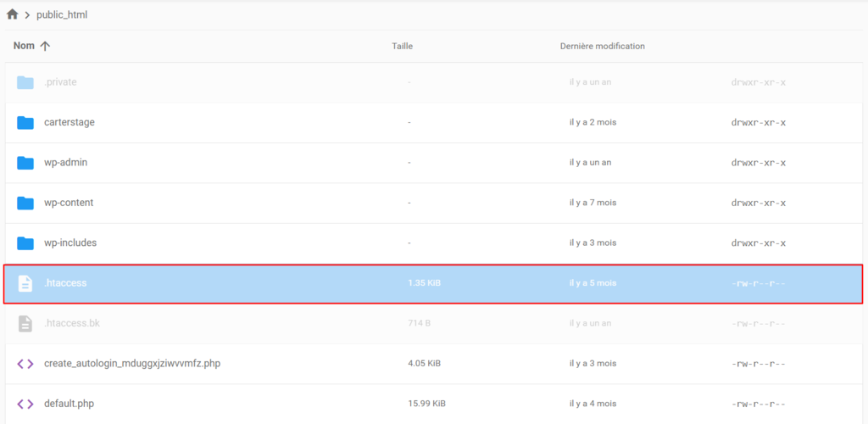This screenshot has width=868, height=424.
Task: Click permissions drwxr-xr-x of carterstage row
Action: point(759,123)
